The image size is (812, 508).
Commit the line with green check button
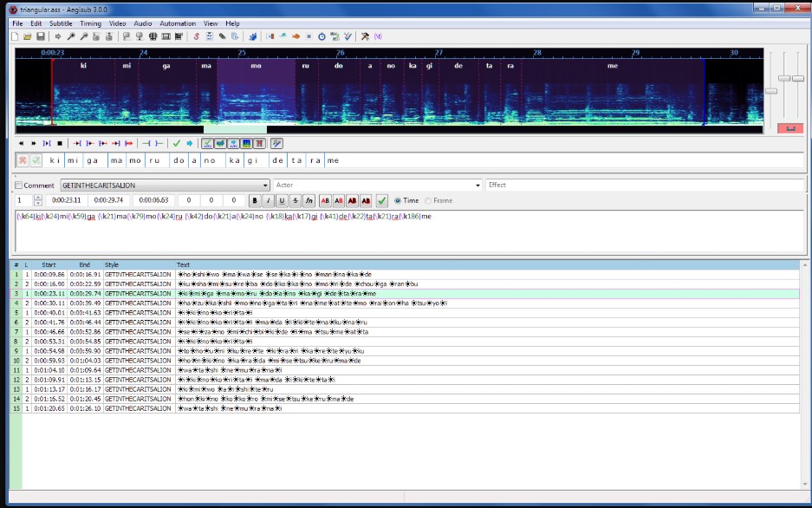(x=382, y=201)
